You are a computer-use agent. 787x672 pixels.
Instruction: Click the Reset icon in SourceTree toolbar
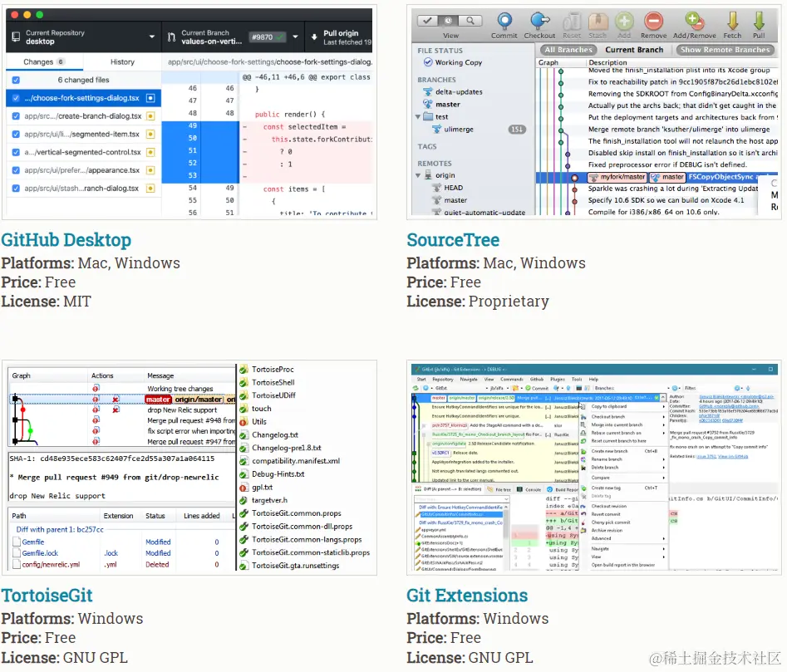point(572,21)
